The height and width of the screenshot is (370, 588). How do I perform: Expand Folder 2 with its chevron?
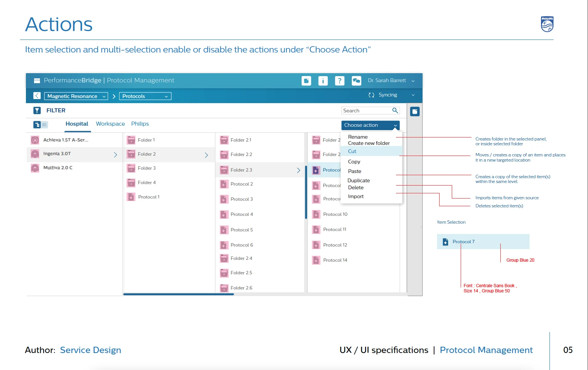(x=206, y=155)
